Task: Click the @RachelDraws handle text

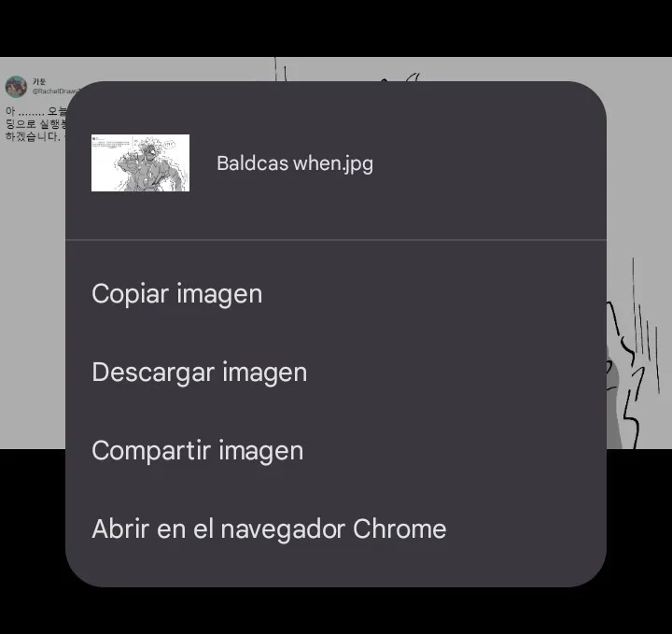Action: tap(54, 91)
